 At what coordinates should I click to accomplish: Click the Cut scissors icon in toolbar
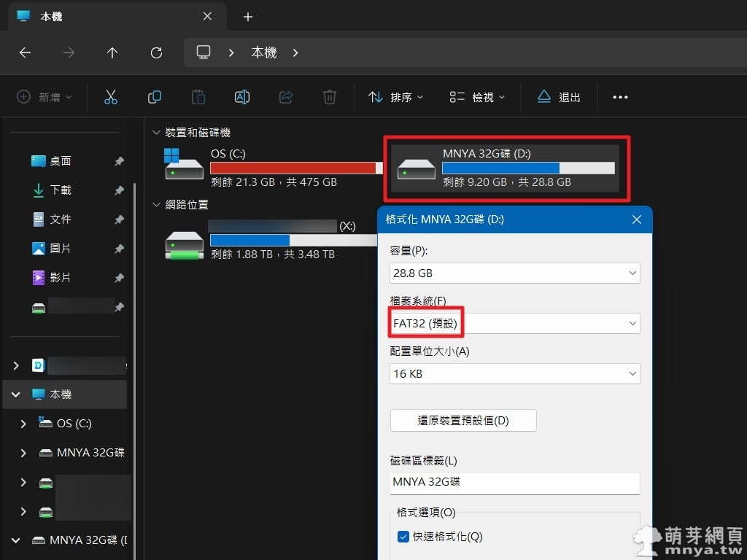pos(111,97)
